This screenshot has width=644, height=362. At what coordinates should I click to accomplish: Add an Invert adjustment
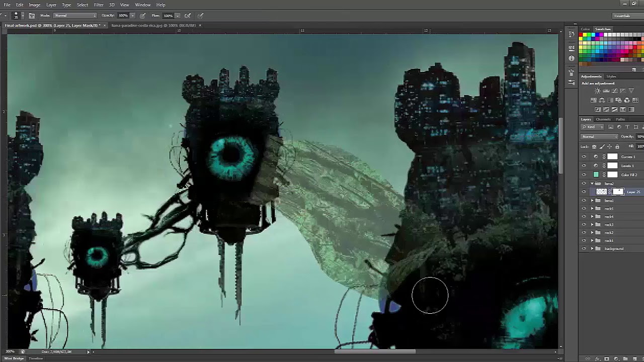(x=597, y=109)
